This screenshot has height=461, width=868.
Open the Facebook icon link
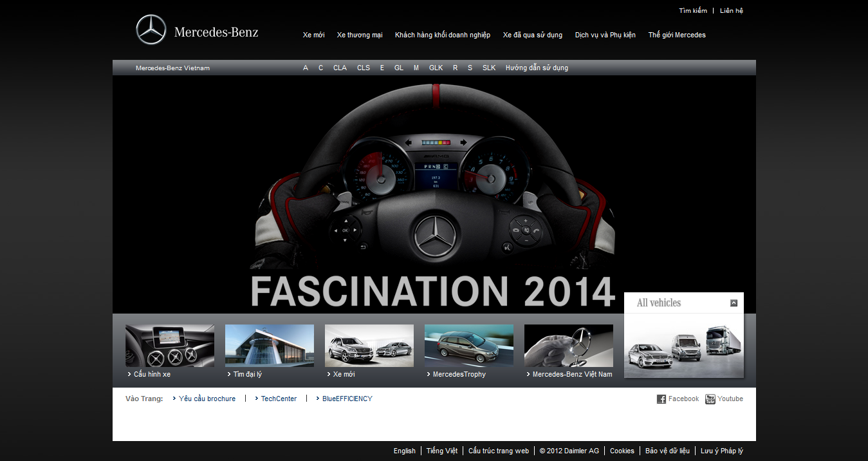point(661,399)
